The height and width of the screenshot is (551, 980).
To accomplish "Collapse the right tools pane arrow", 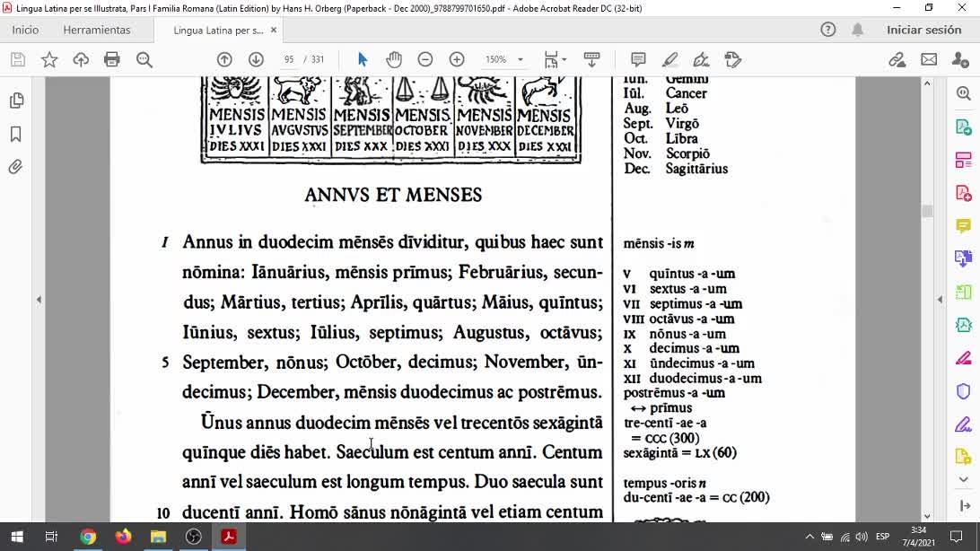I will pos(940,300).
